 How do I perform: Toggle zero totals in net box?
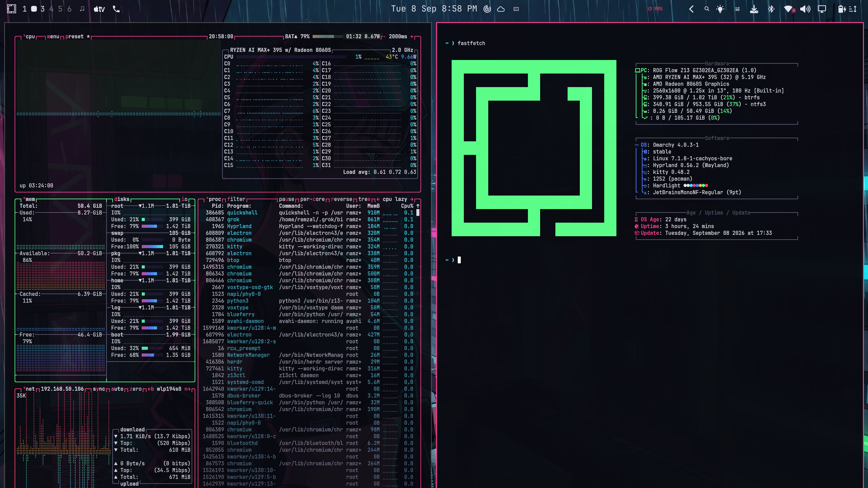point(135,389)
